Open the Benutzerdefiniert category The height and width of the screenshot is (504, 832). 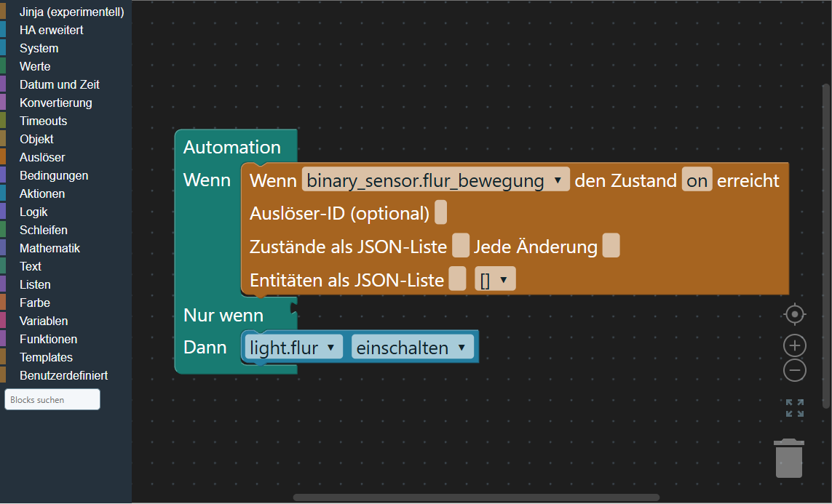pyautogui.click(x=66, y=375)
